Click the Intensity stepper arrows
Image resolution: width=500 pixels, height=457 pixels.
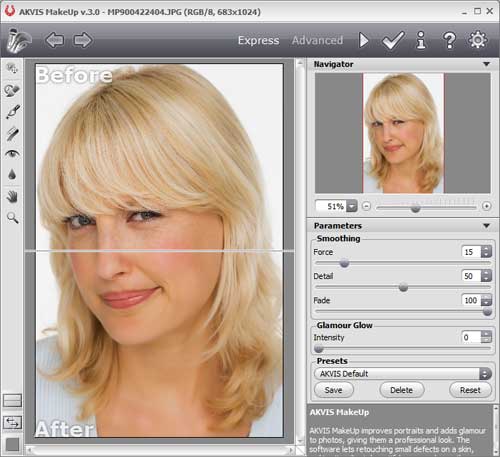[x=486, y=337]
